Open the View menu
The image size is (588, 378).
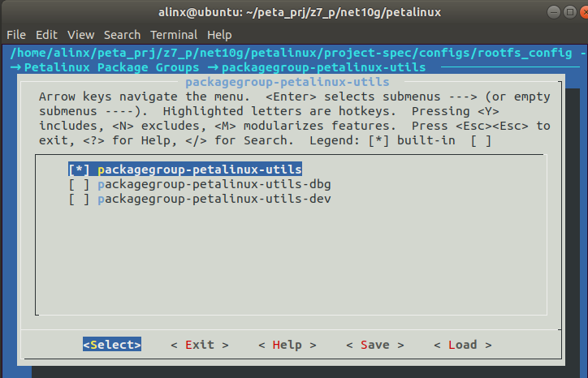coord(80,35)
